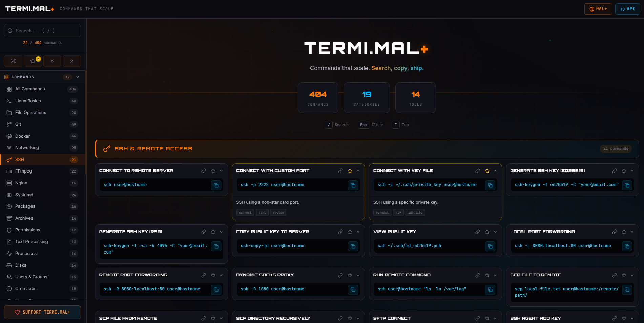This screenshot has height=323, width=644.
Task: Open the API button in header
Action: point(627,9)
